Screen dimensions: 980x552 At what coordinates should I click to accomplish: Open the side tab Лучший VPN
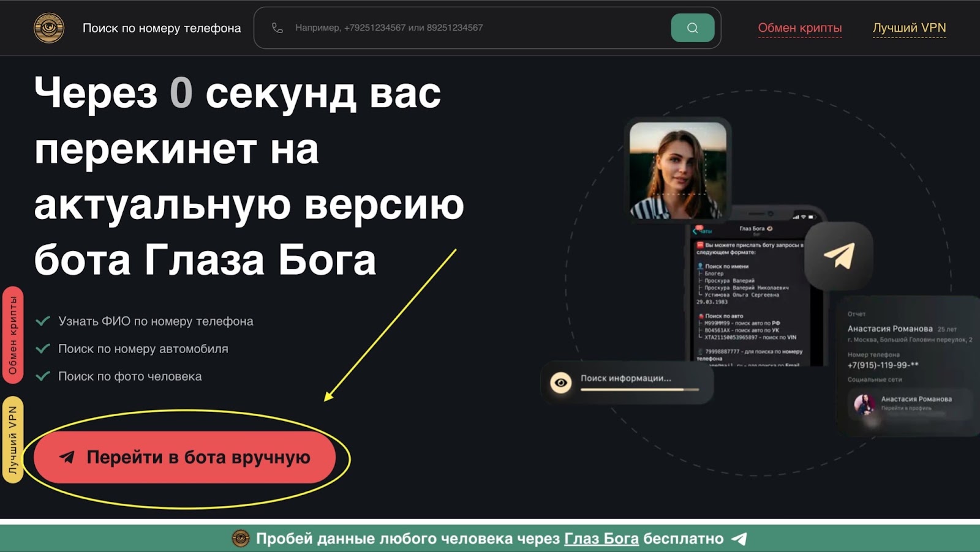(13, 440)
